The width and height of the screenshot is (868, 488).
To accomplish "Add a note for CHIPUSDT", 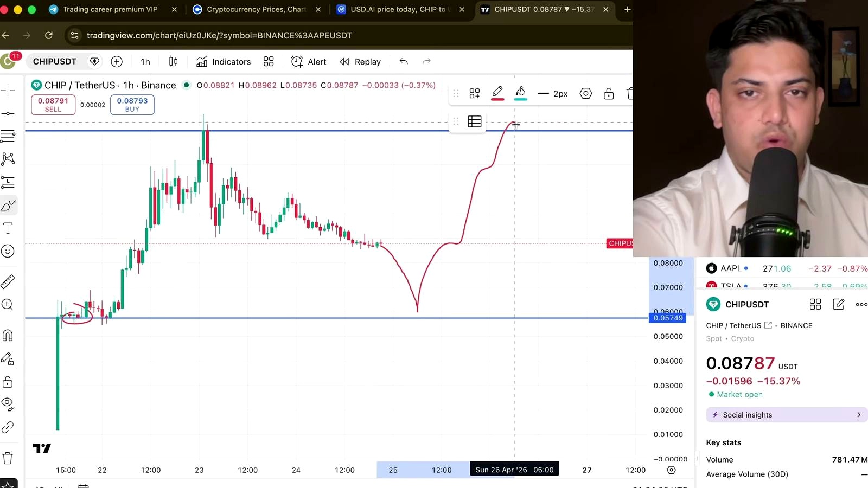I will tap(838, 304).
